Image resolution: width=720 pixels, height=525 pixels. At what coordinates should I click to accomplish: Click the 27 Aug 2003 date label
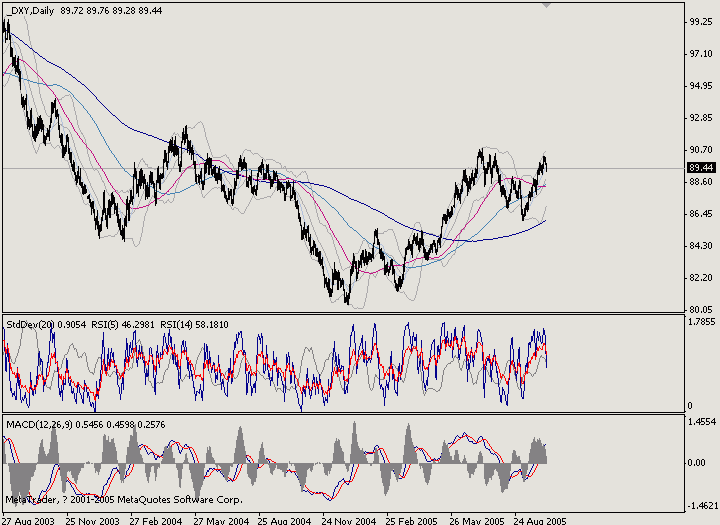coord(28,521)
